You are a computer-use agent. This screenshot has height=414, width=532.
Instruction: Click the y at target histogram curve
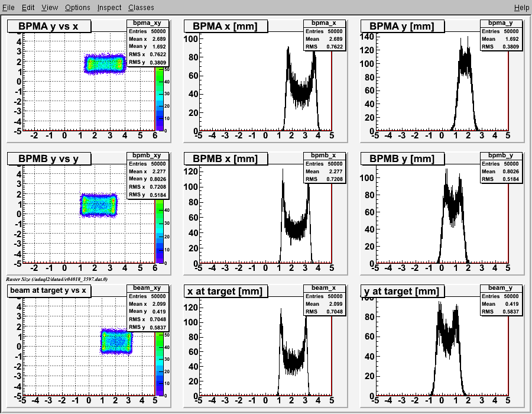(x=448, y=339)
